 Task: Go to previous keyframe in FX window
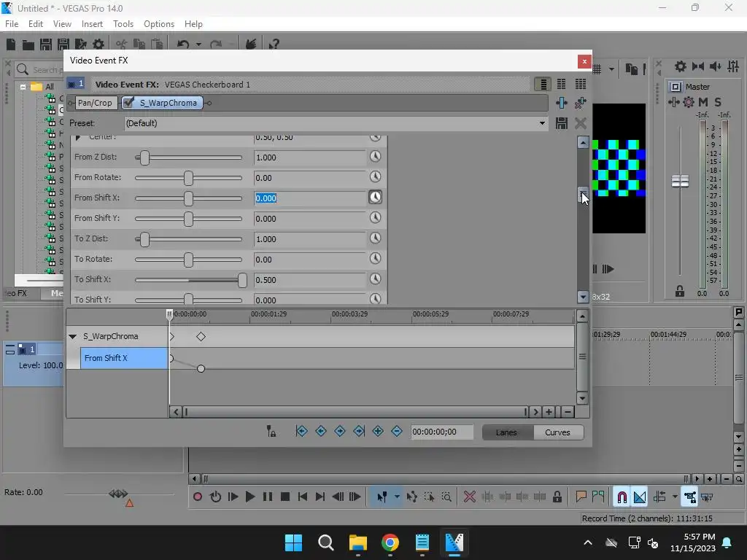point(321,432)
